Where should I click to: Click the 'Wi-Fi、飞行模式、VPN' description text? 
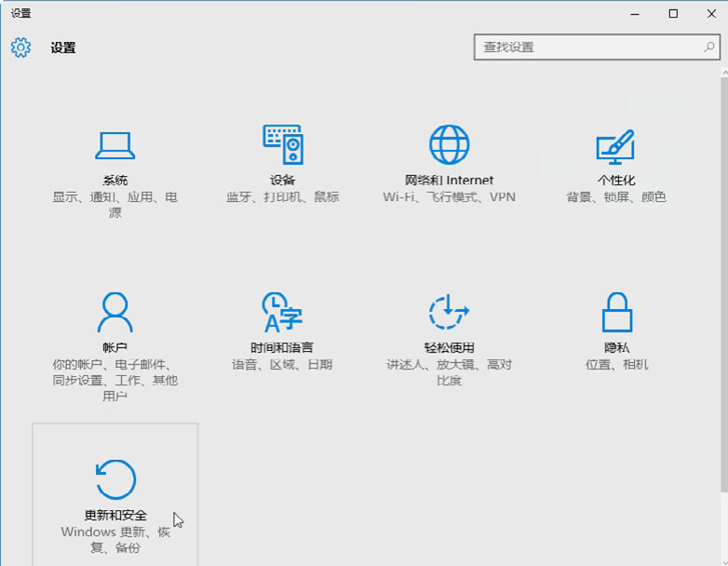coord(449,197)
